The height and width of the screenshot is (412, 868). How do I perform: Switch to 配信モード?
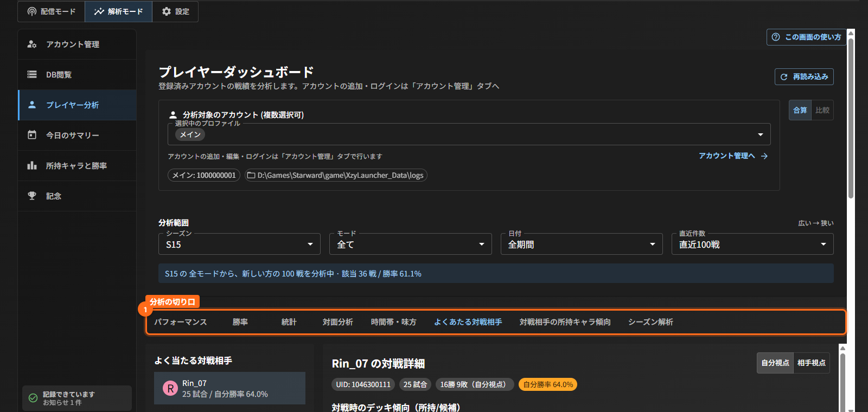[52, 11]
